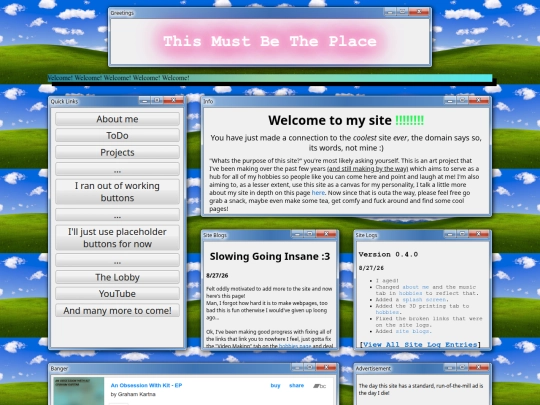This screenshot has width=540, height=405.
Task: Open 'splash screen' link in Site Logs
Action: click(x=424, y=300)
